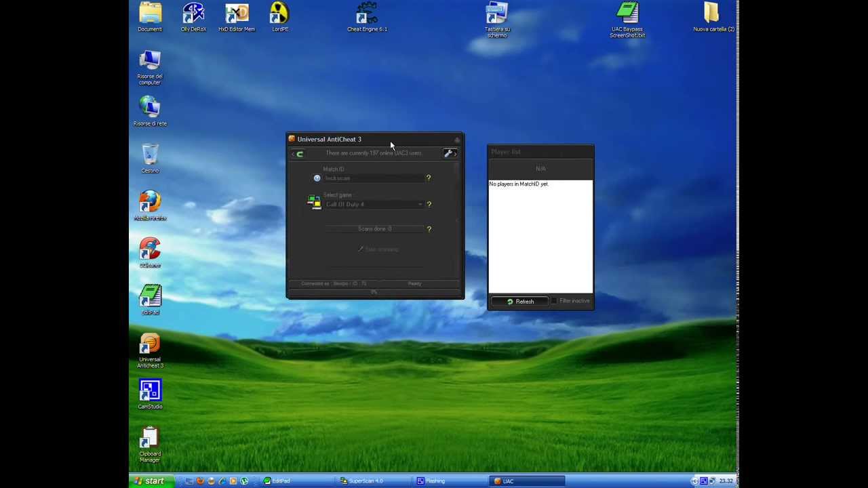
Task: Click the Scans done counter field
Action: coord(374,229)
